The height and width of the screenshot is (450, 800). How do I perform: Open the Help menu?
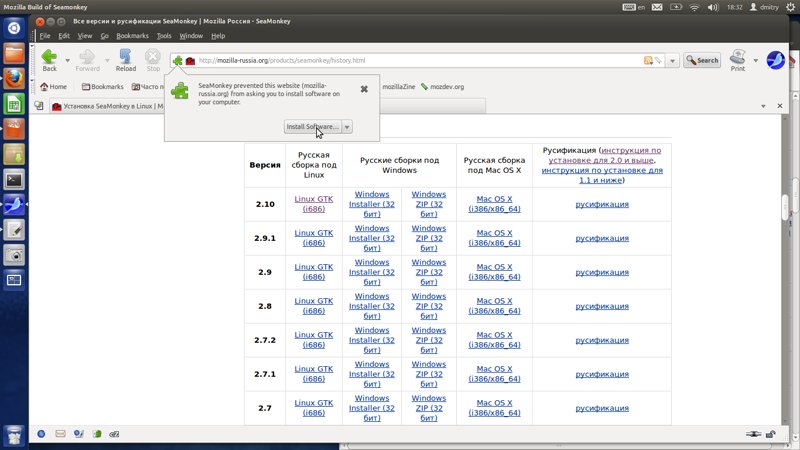218,36
